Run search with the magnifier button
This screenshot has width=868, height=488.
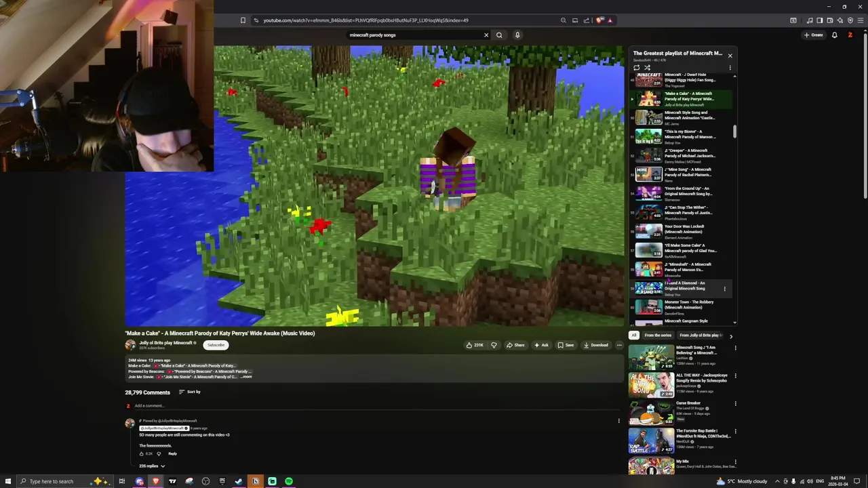pos(499,35)
